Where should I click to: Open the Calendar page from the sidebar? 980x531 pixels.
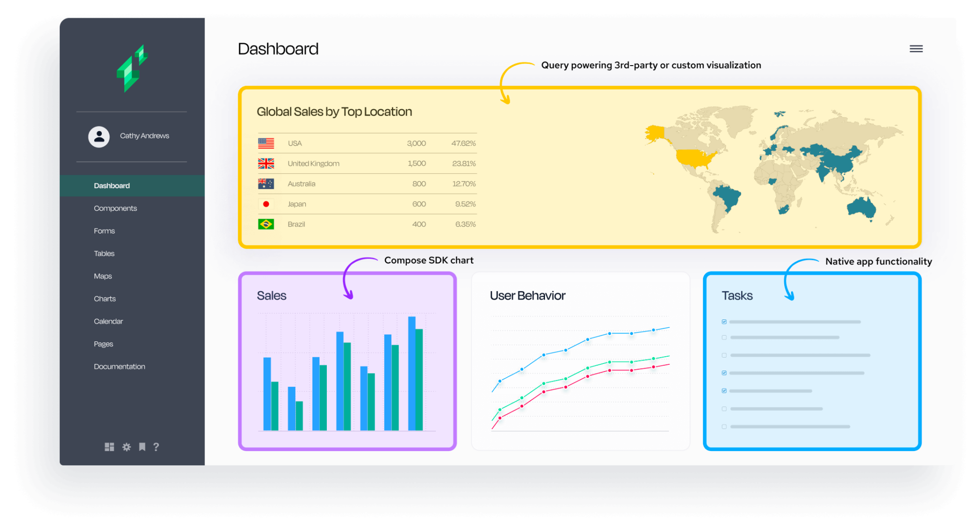108,321
